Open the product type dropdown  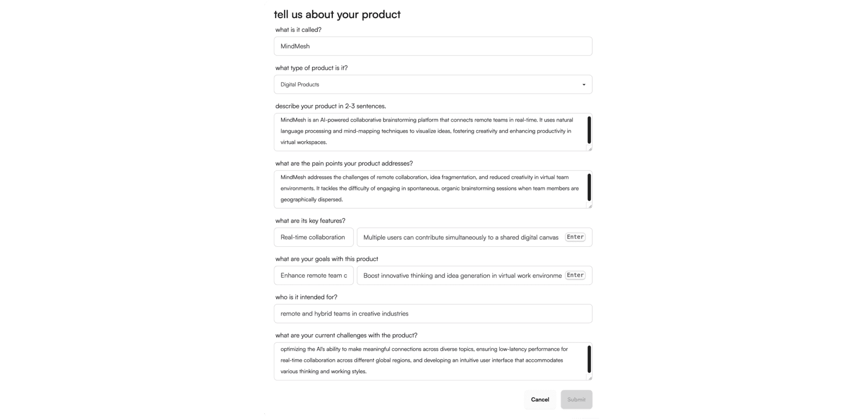(432, 85)
